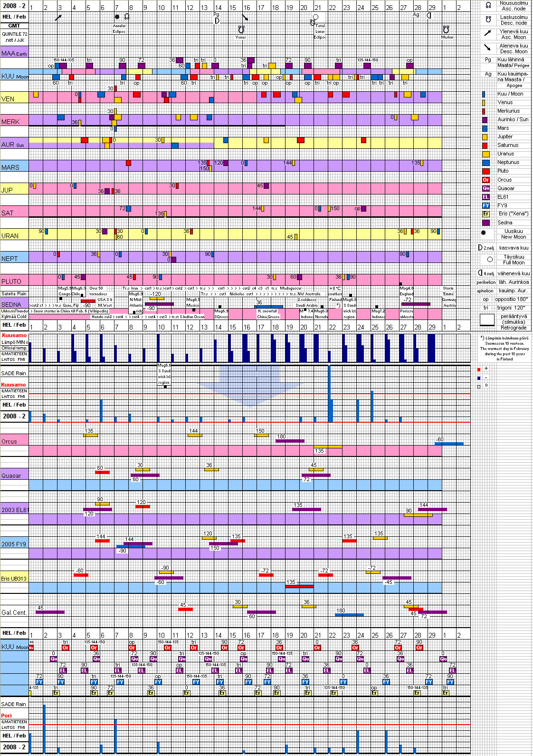Click the Descending node symbol in the legend

pos(488,19)
